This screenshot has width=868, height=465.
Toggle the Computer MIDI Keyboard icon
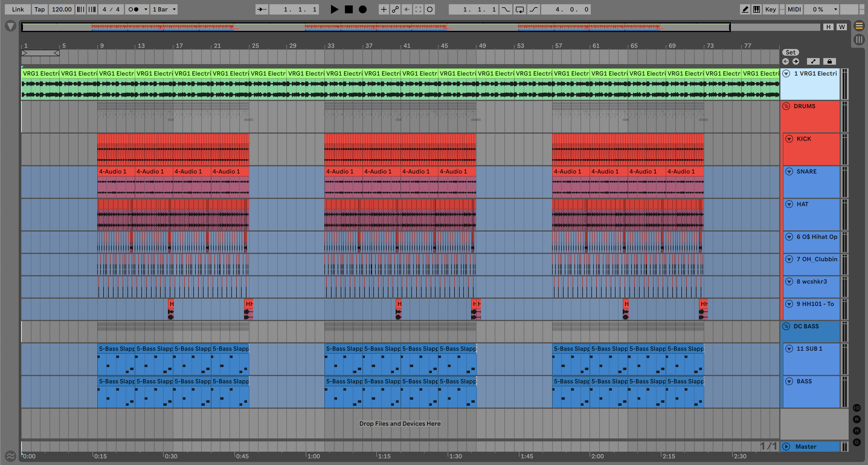(757, 9)
